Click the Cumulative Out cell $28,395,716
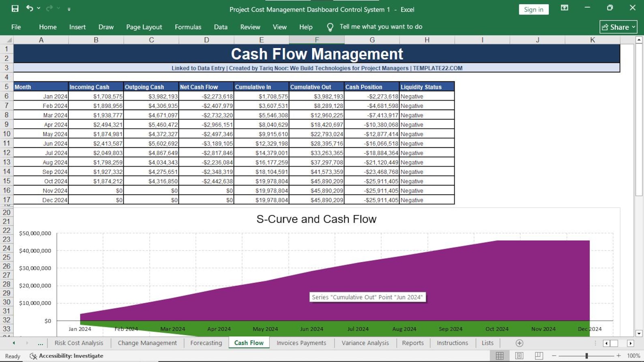The width and height of the screenshot is (644, 362). pos(317,144)
